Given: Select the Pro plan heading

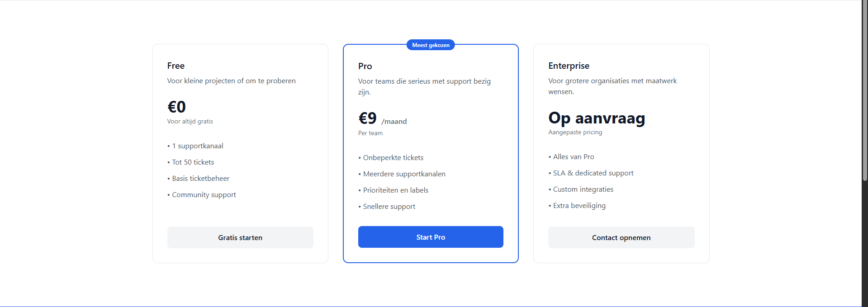Looking at the screenshot, I should click(365, 66).
